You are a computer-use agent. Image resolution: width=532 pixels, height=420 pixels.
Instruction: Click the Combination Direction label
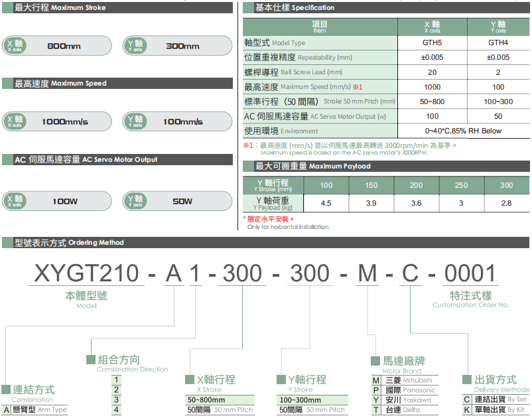(132, 369)
